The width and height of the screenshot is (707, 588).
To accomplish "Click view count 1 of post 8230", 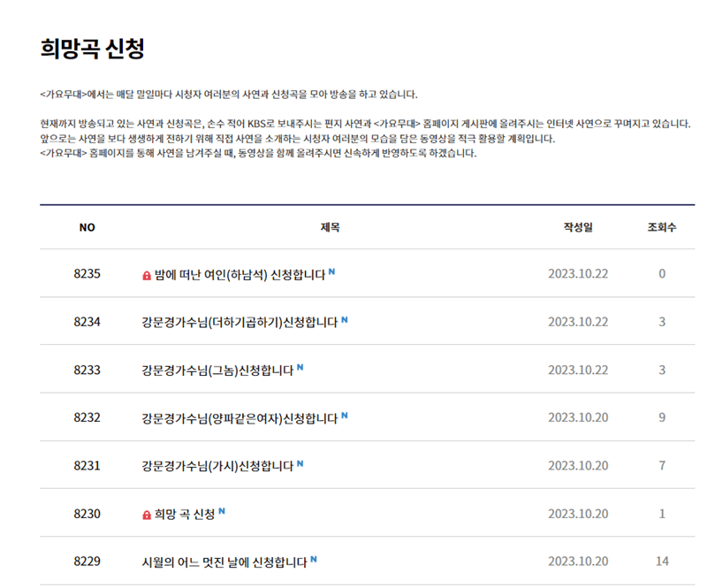I will tap(662, 514).
